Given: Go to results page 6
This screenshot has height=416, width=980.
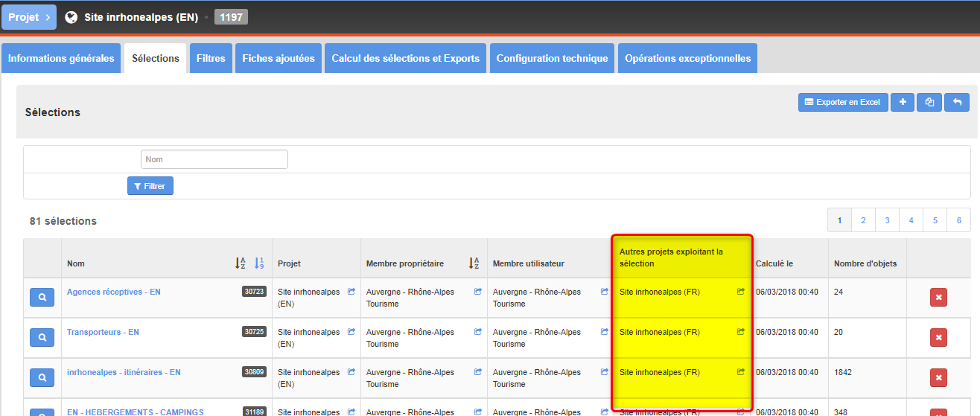Looking at the screenshot, I should (959, 220).
